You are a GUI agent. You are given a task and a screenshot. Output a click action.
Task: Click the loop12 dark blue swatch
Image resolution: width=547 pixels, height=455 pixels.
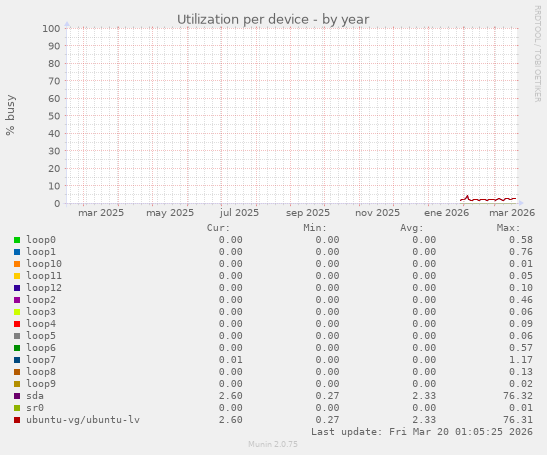coord(17,288)
